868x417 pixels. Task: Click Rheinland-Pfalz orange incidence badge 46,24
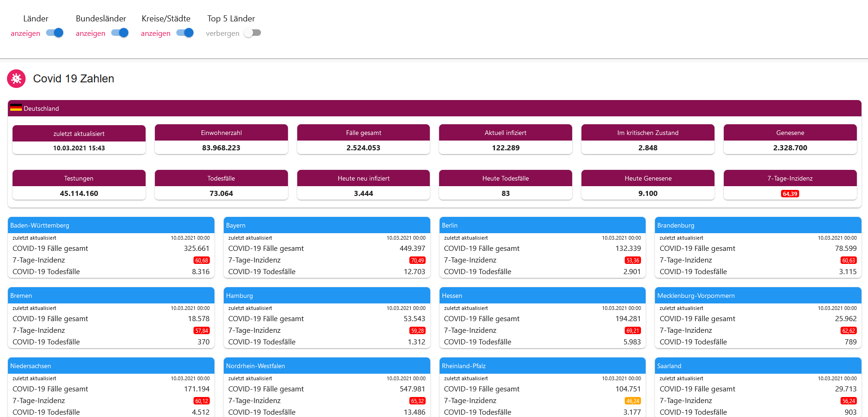[633, 401]
